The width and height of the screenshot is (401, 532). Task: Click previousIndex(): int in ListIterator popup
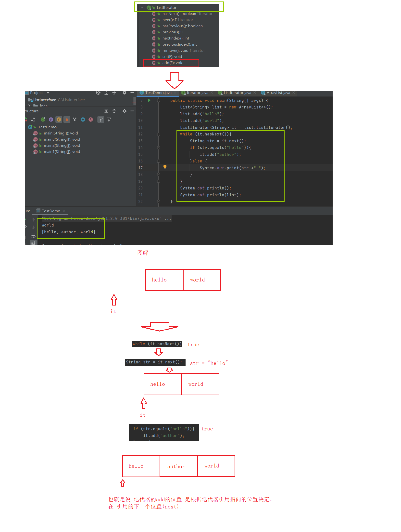click(x=174, y=44)
